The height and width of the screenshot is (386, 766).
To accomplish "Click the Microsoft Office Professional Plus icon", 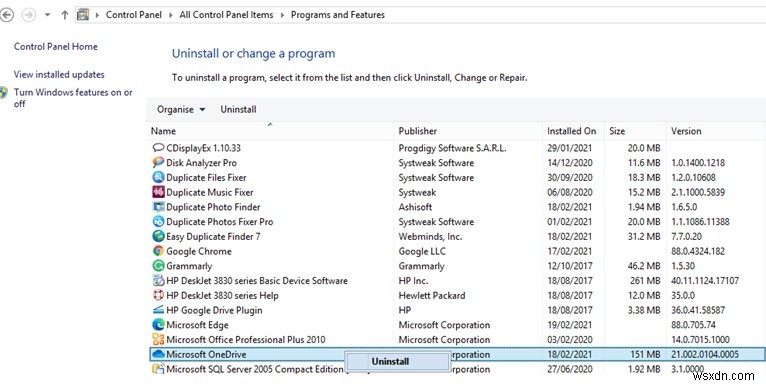I will (158, 339).
